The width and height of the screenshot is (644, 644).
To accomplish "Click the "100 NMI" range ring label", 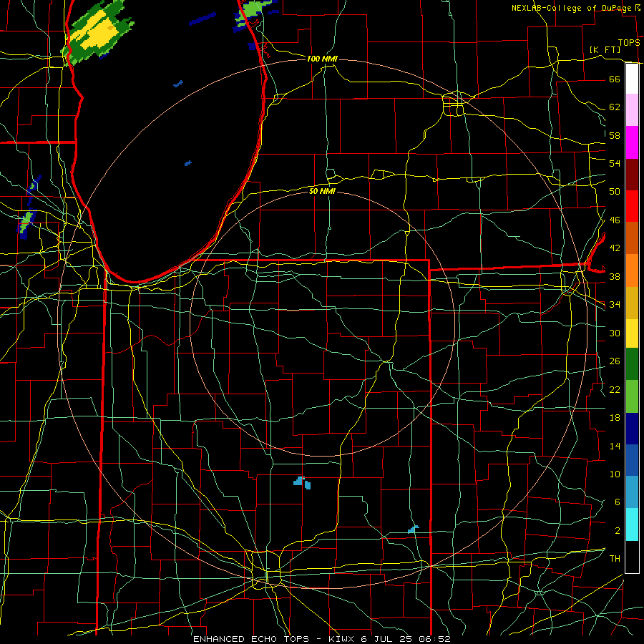I will pyautogui.click(x=322, y=59).
